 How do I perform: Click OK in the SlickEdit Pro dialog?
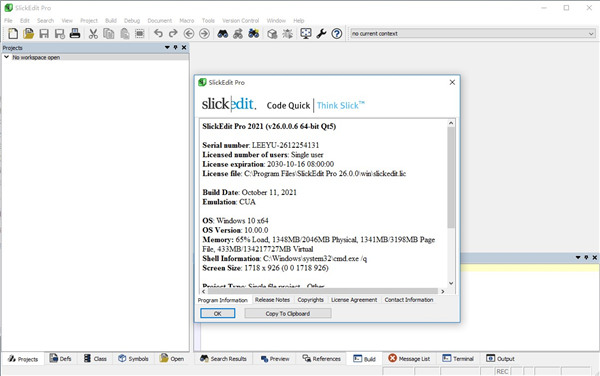217,313
